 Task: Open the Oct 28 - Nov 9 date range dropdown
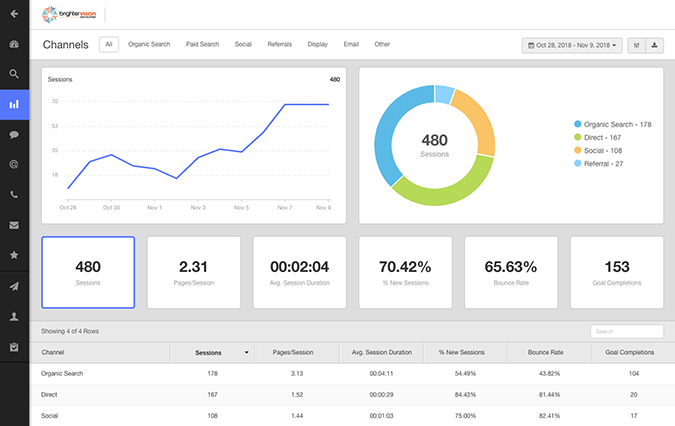point(572,45)
